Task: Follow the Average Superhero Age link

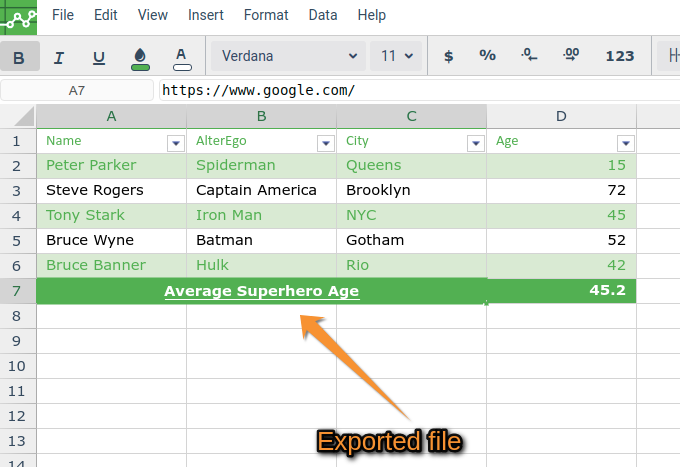Action: tap(262, 291)
